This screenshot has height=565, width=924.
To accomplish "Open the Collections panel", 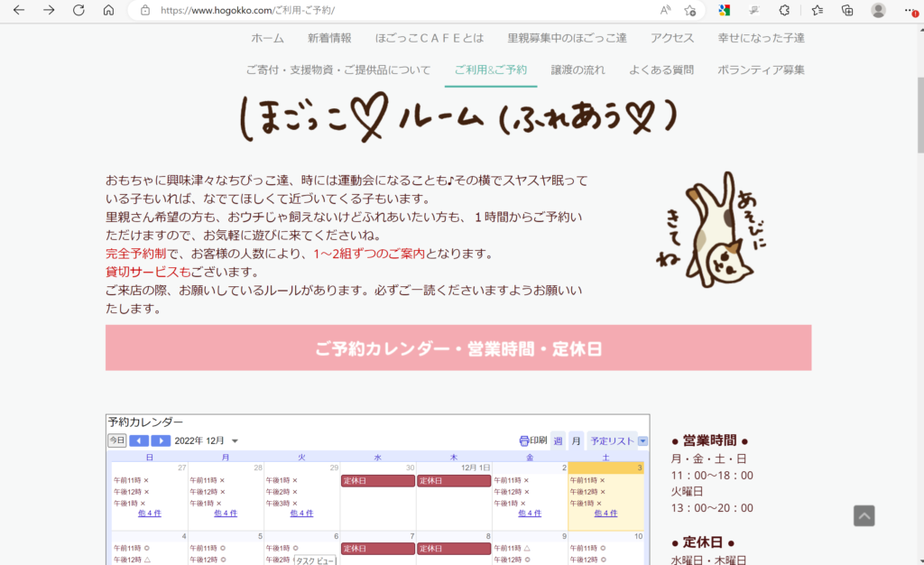I will coord(847,10).
